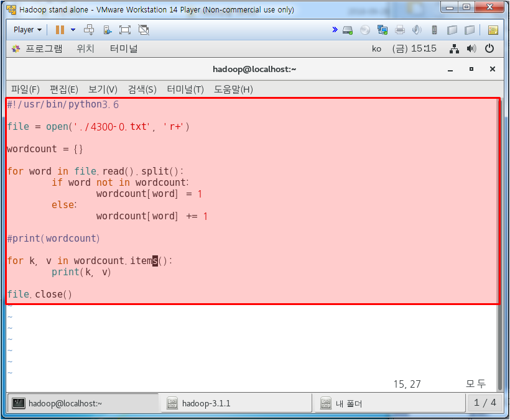Image resolution: width=510 pixels, height=420 pixels.
Task: Click the terminal vertical scrollbar
Action: point(500,244)
